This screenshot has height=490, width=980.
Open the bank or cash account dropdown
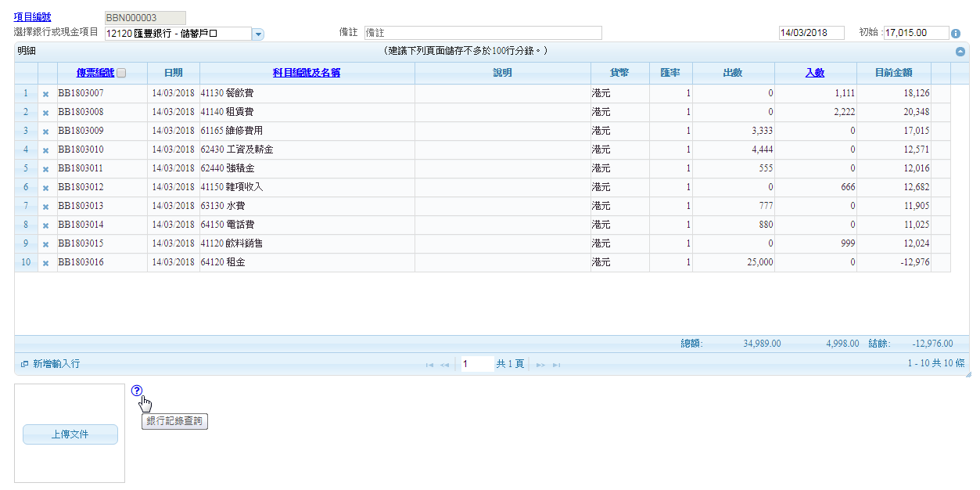click(258, 34)
